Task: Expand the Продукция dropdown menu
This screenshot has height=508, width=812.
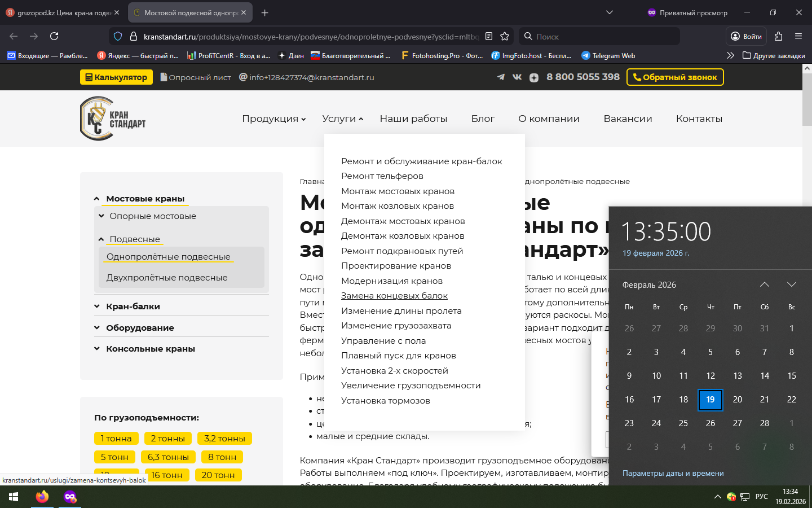Action: (x=273, y=119)
